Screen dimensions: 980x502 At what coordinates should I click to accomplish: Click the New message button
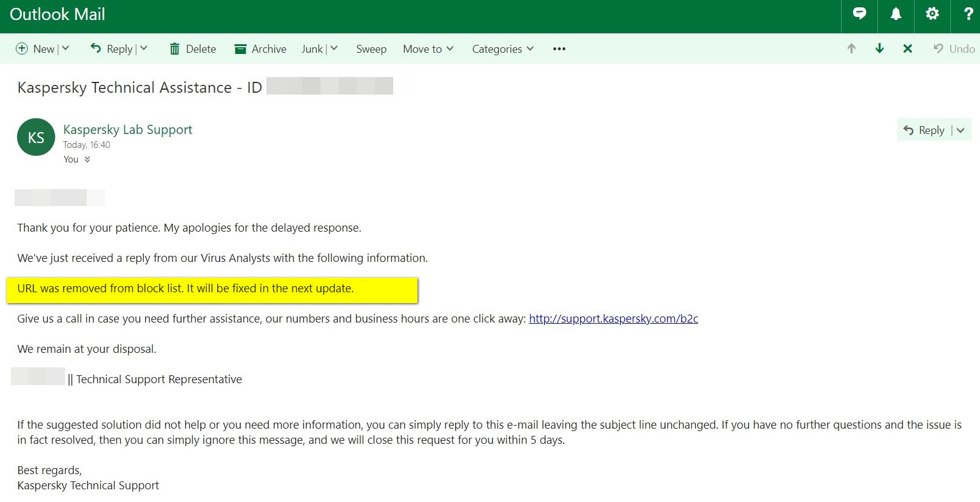pyautogui.click(x=35, y=49)
